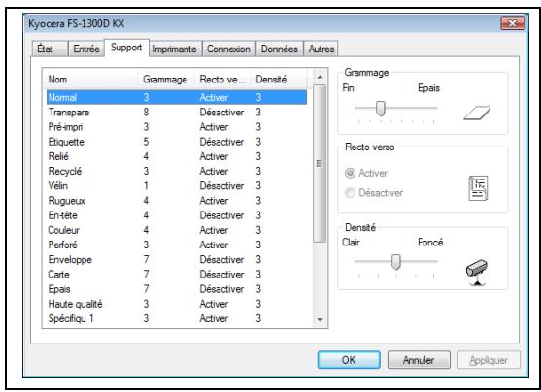
Task: Select the Couleur media row
Action: click(177, 230)
